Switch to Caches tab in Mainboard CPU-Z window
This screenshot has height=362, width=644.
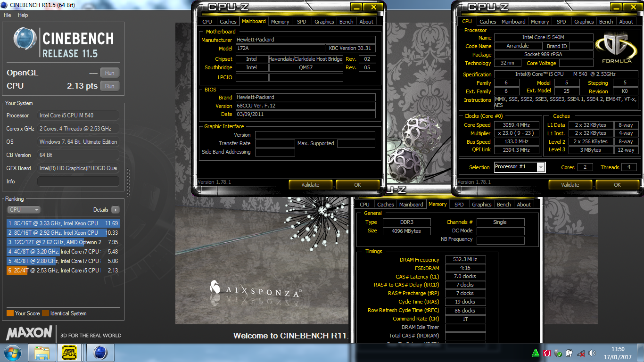tap(228, 22)
